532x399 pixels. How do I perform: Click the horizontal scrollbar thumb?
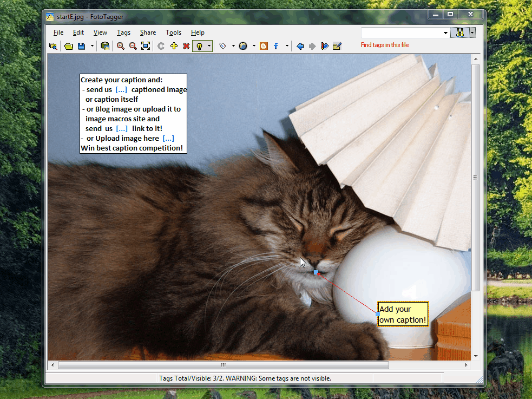pos(224,365)
